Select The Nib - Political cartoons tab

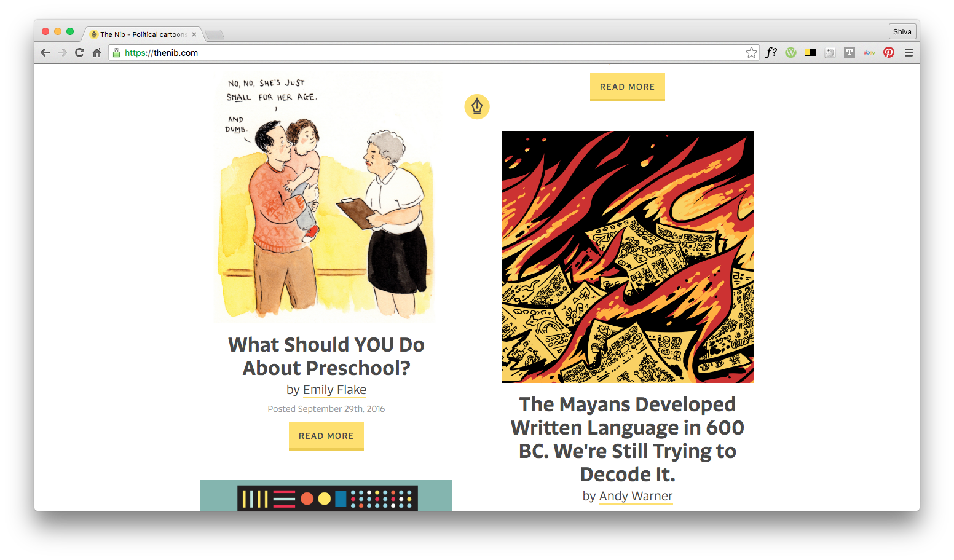[x=143, y=34]
